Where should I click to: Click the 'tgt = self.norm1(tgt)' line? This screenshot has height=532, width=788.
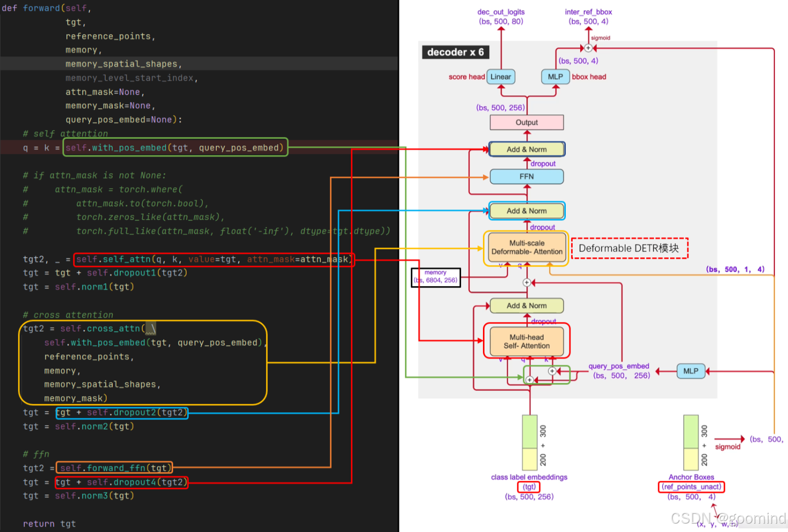78,287
